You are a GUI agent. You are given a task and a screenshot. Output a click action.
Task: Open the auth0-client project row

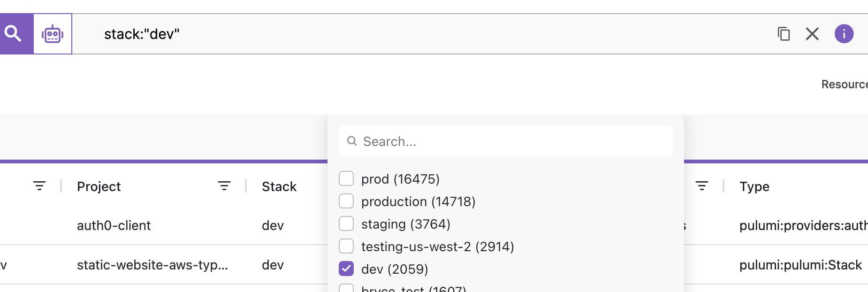(x=114, y=225)
